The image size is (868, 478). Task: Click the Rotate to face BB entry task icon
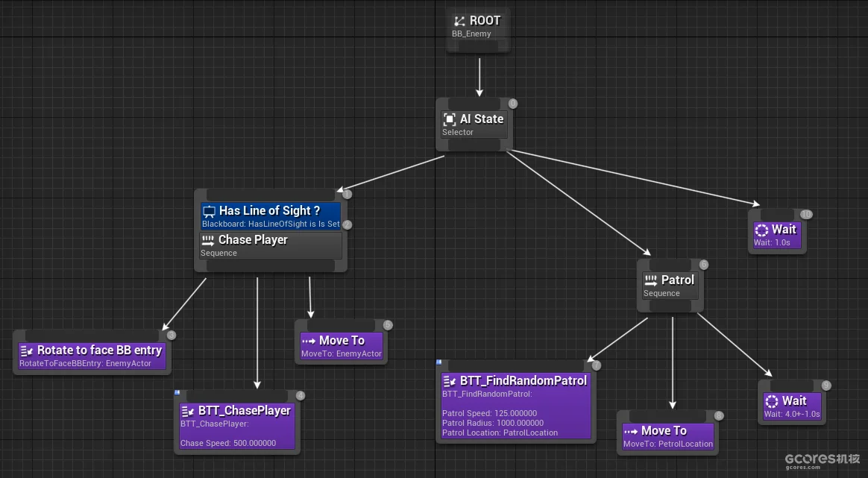pos(27,350)
